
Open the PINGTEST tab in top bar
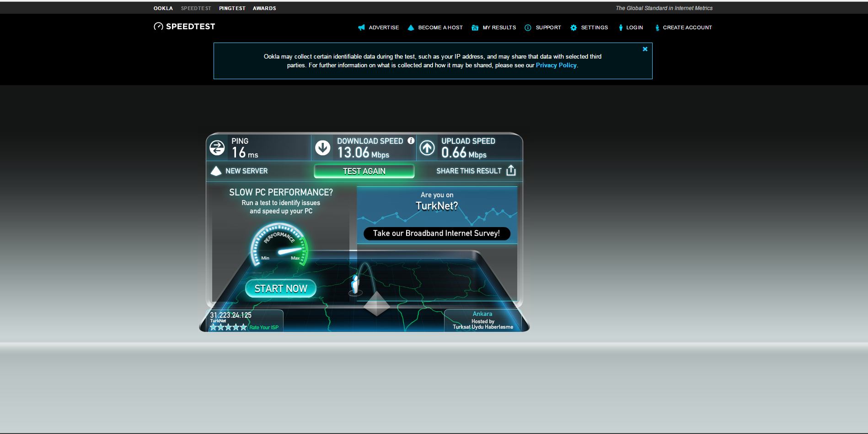click(232, 8)
